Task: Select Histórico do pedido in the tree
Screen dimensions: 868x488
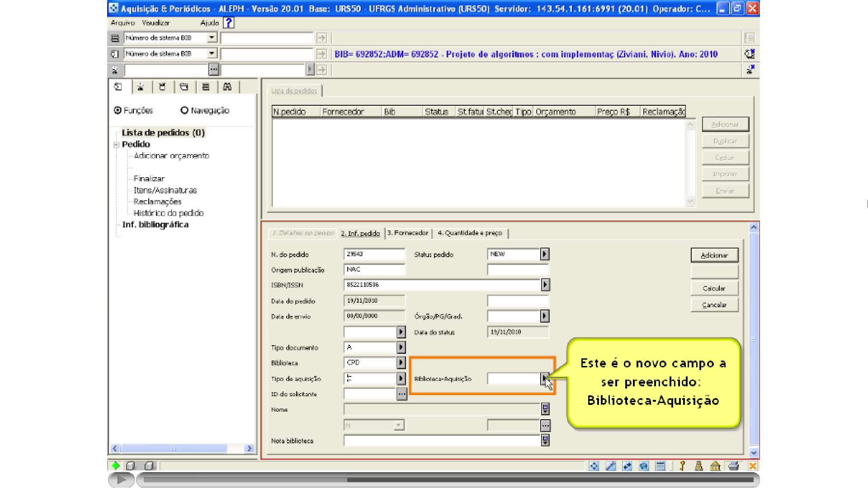Action: [169, 213]
